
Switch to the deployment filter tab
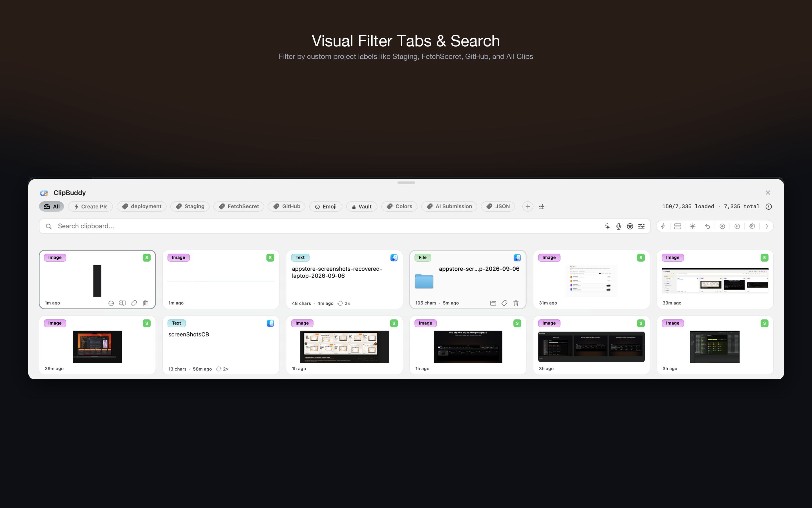[142, 207]
